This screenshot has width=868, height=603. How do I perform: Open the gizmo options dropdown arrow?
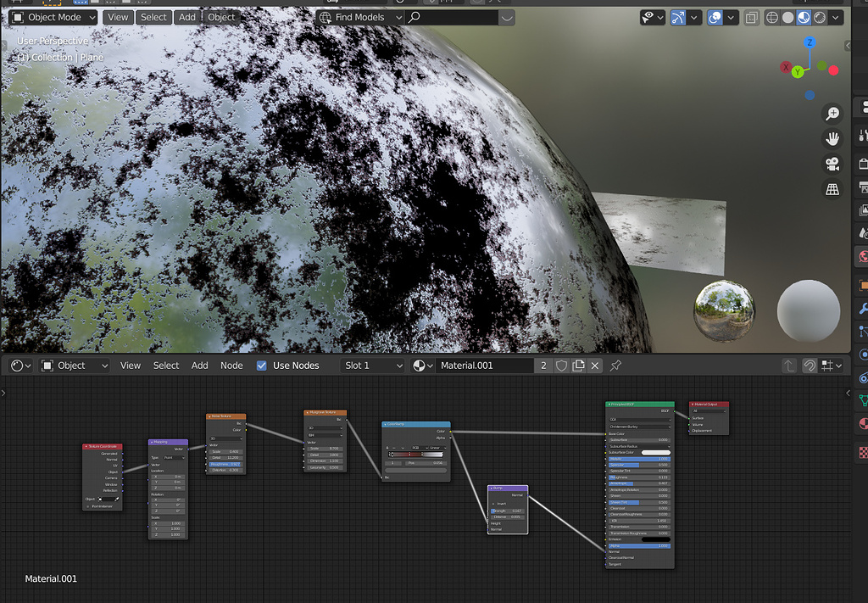tap(693, 18)
